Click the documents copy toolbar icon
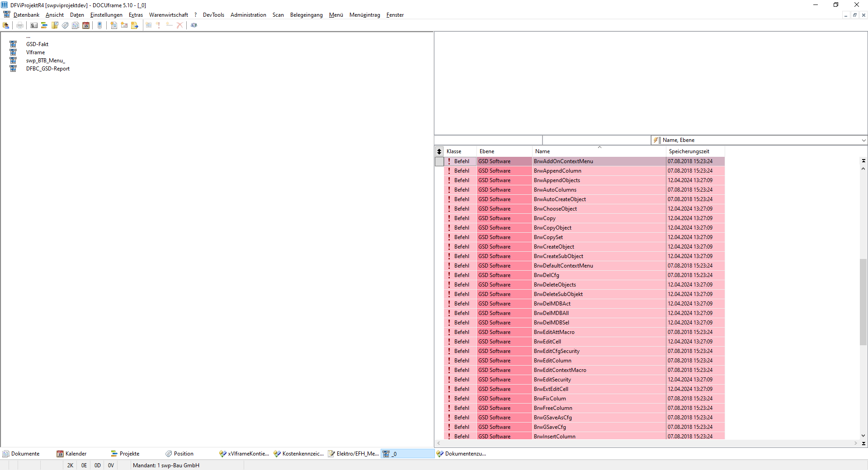Viewport: 868px width, 470px height. 75,25
